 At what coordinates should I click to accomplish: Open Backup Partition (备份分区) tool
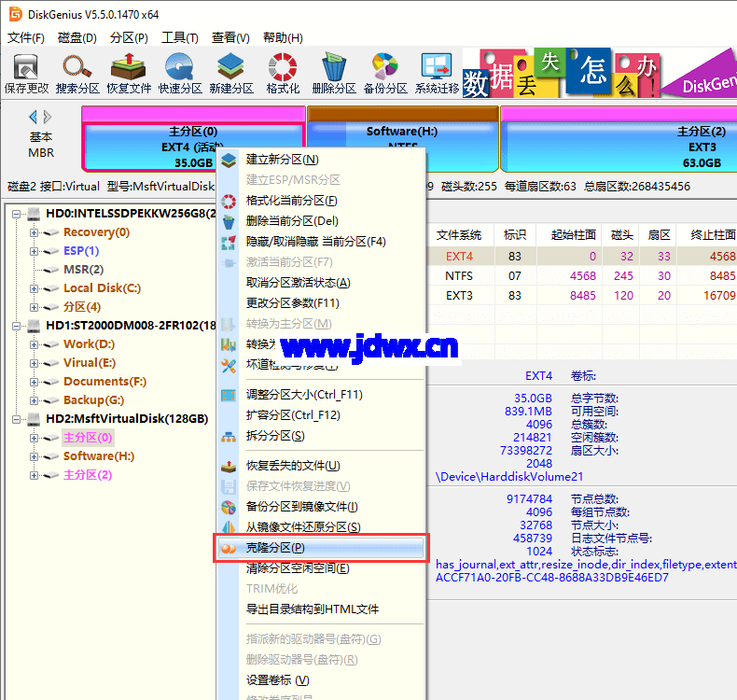(x=385, y=74)
